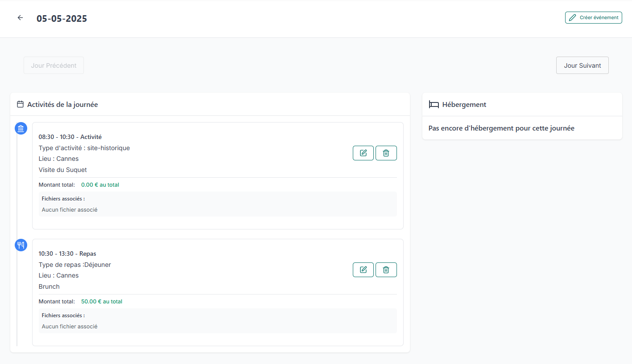
Task: Delete the Brunch meal entry
Action: coord(386,270)
